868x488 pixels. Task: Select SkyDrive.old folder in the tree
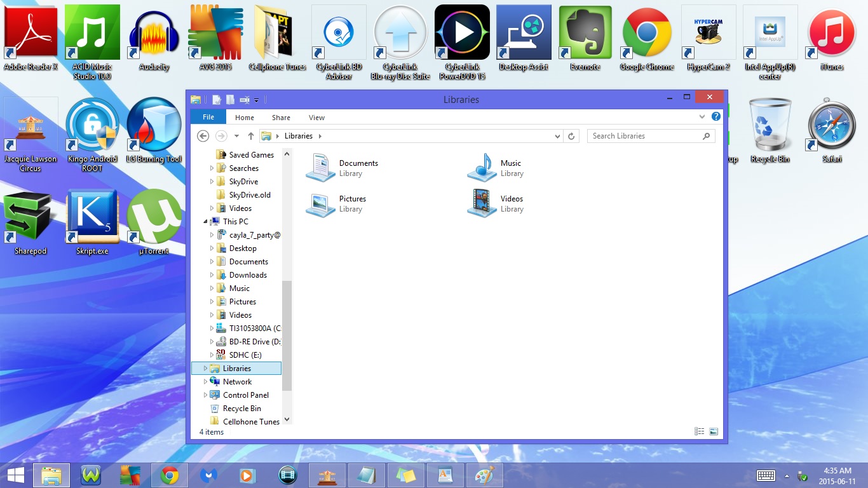(x=243, y=195)
